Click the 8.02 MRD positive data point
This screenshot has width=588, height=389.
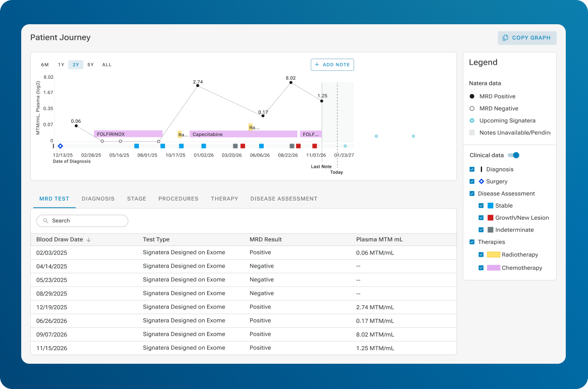pos(290,82)
